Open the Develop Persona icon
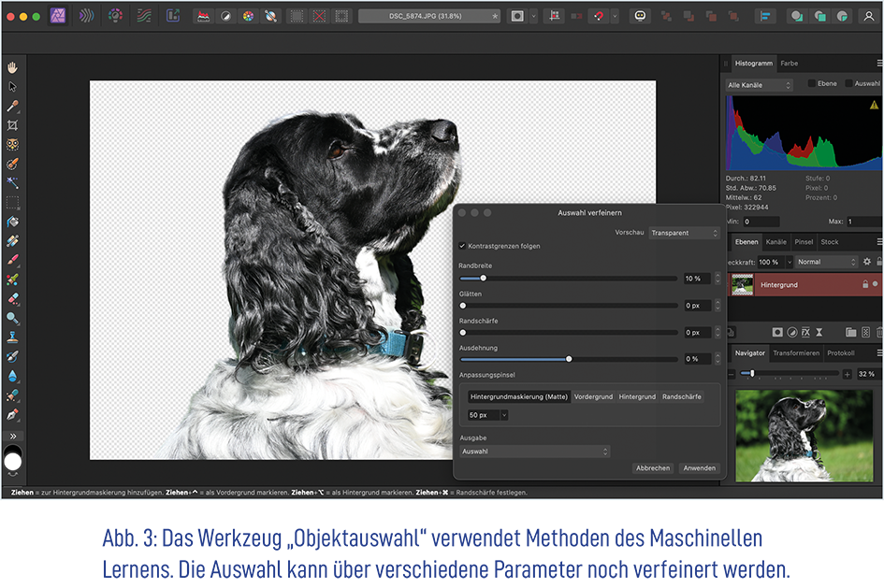 [x=115, y=16]
